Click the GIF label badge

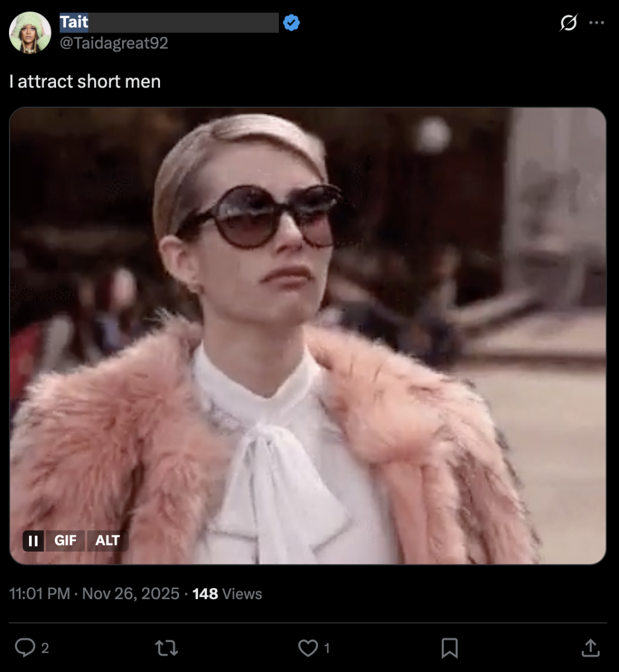coord(65,540)
